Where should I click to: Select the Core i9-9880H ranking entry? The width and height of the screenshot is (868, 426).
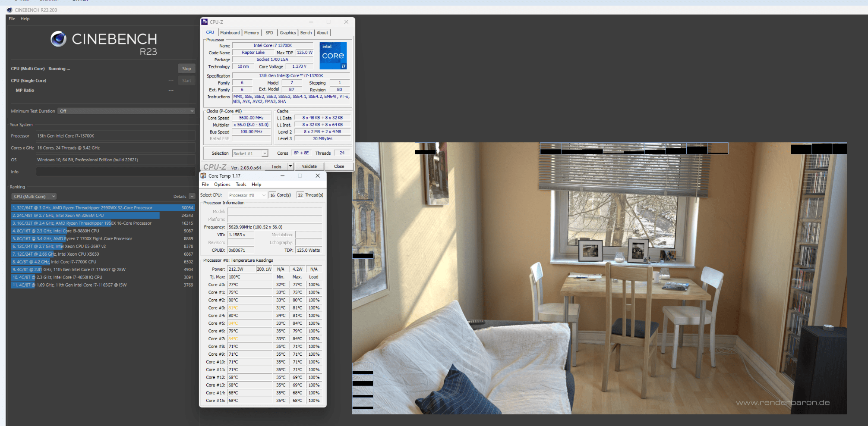click(102, 231)
